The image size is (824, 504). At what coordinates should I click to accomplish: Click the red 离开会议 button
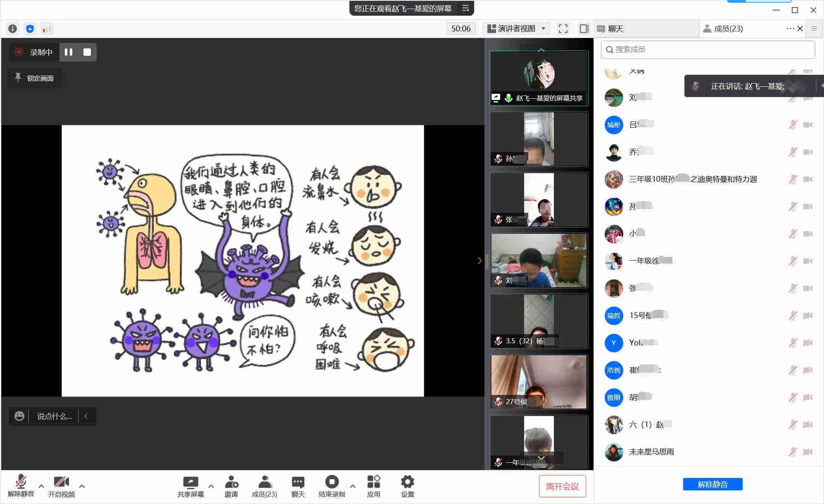click(x=562, y=486)
